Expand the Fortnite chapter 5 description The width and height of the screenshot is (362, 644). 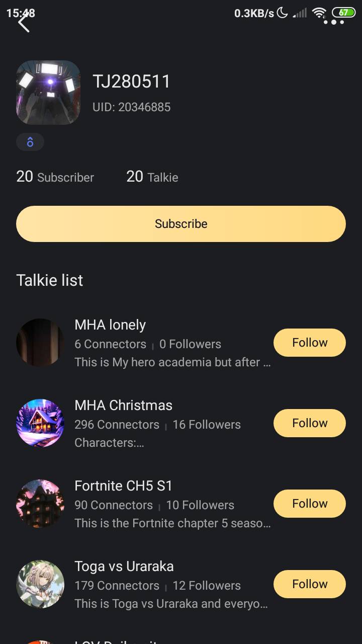point(172,523)
